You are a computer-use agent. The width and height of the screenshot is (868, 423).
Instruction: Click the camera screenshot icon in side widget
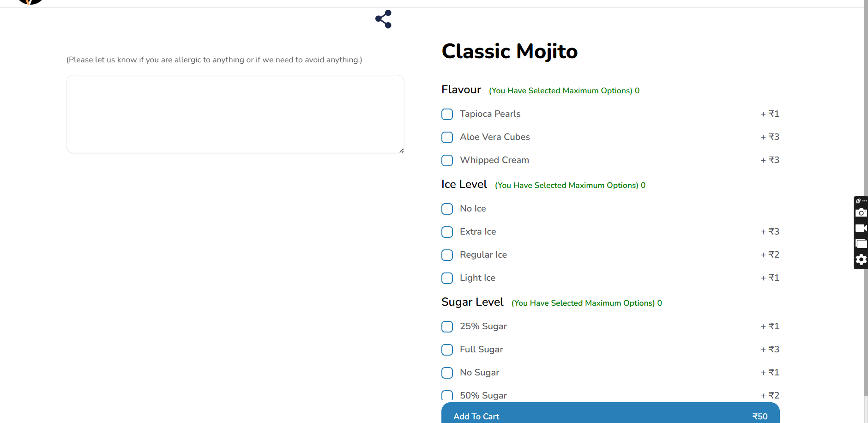[x=861, y=212]
